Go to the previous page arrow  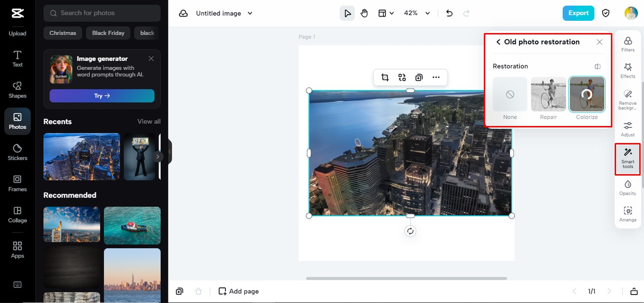575,291
